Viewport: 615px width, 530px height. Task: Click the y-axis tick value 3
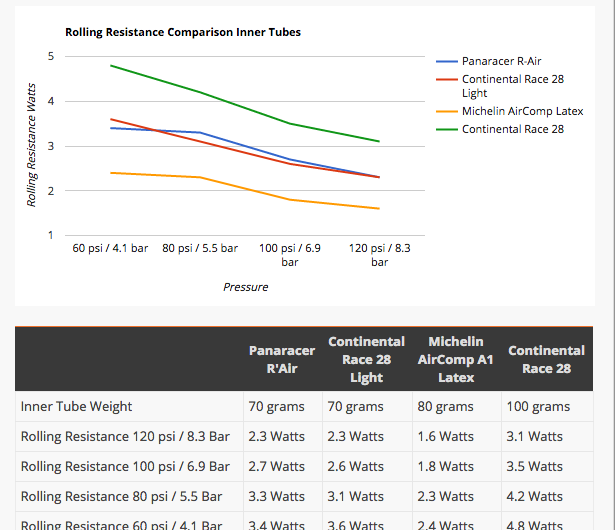click(51, 146)
